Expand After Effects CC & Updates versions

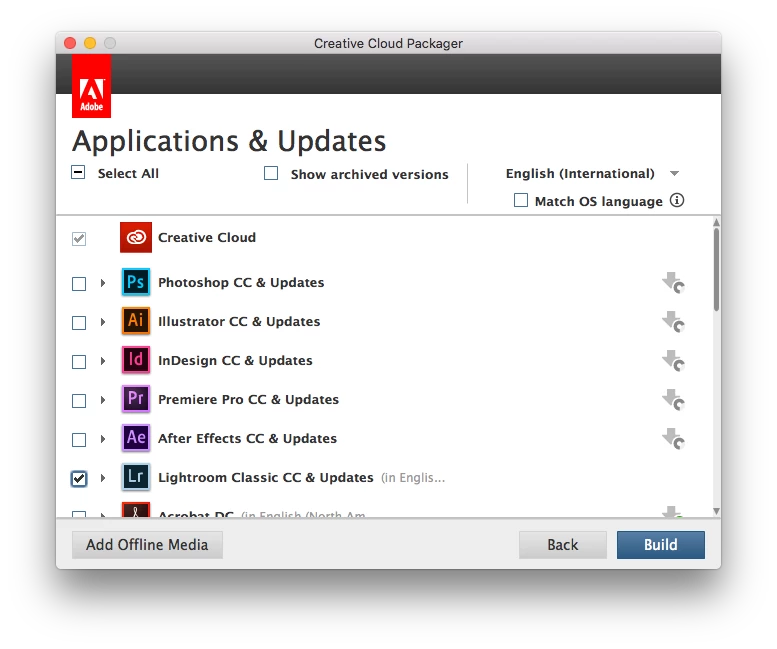(103, 439)
